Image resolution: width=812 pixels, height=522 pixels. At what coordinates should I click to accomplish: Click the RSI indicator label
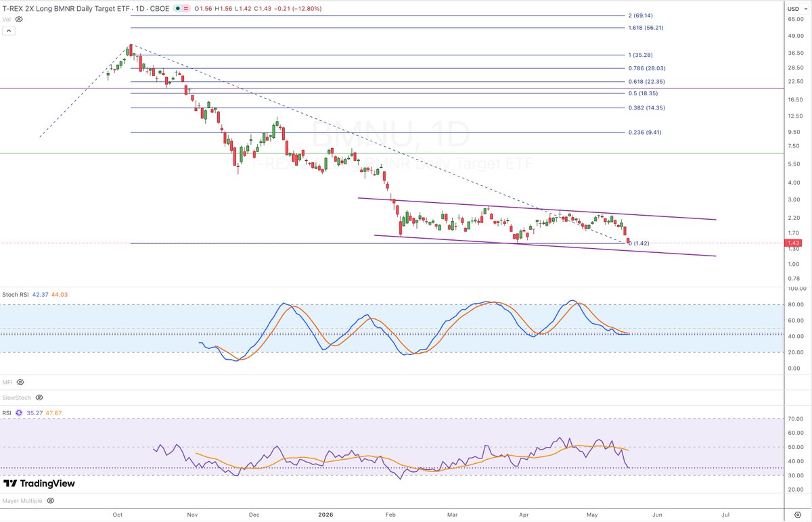pos(8,412)
